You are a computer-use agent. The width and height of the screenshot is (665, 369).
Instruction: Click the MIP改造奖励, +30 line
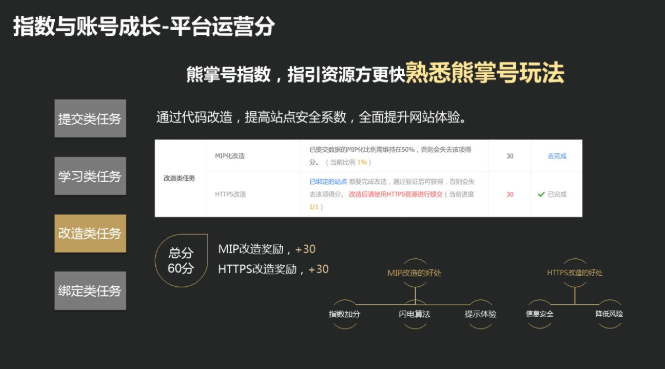(x=267, y=249)
